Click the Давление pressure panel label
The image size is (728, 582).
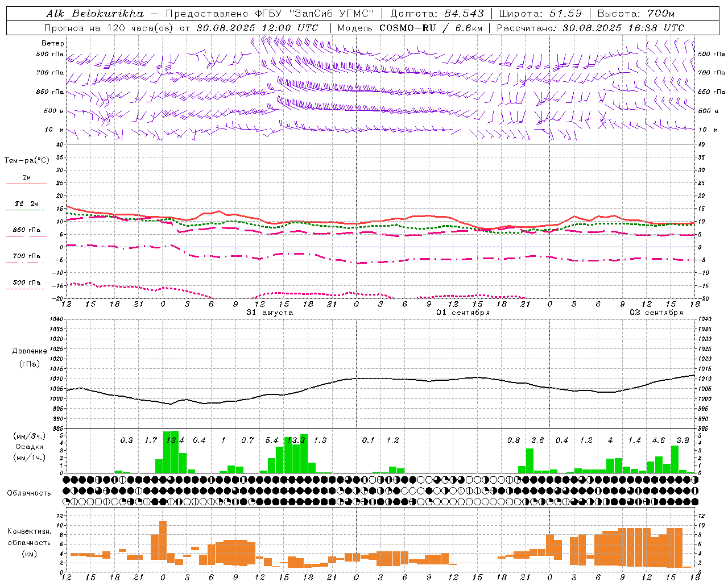click(30, 351)
